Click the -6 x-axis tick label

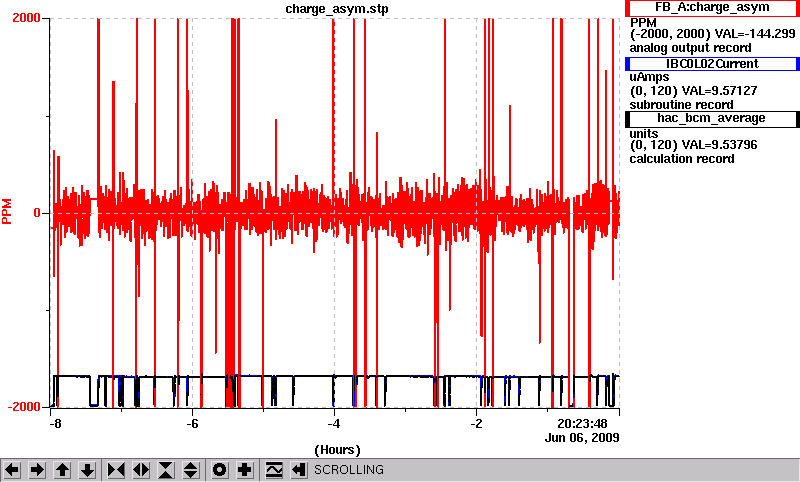coord(191,424)
